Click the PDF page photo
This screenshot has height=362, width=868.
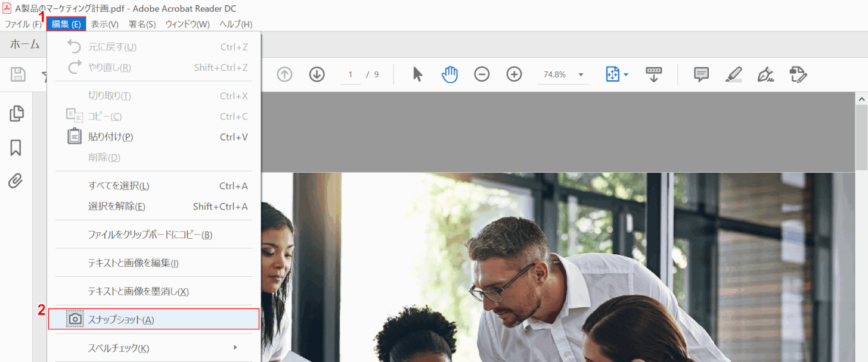click(x=557, y=267)
